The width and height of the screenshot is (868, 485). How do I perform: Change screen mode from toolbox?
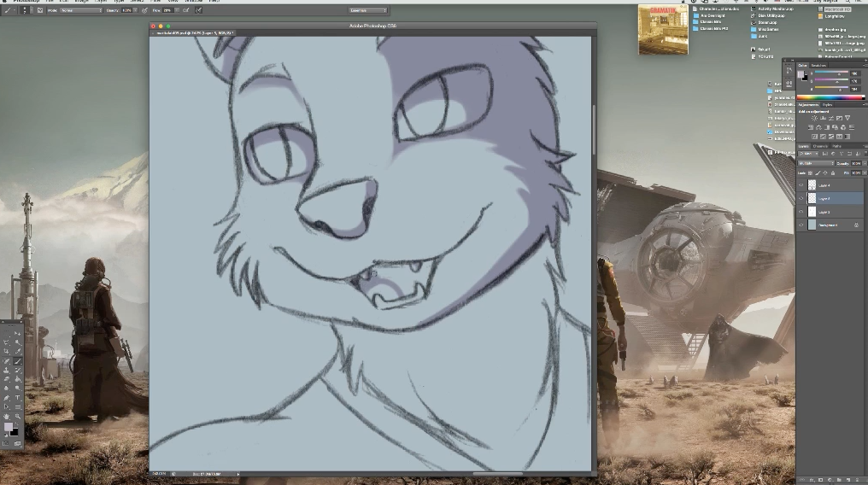point(17,443)
